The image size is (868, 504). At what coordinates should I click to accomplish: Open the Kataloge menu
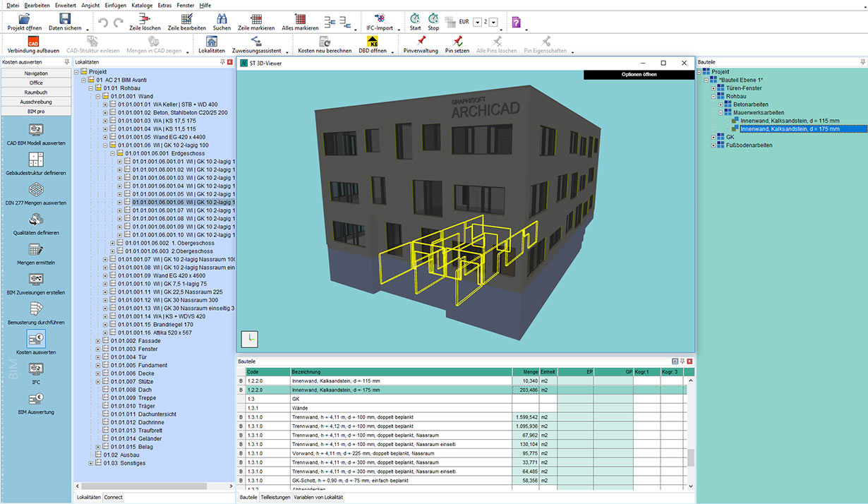click(142, 5)
